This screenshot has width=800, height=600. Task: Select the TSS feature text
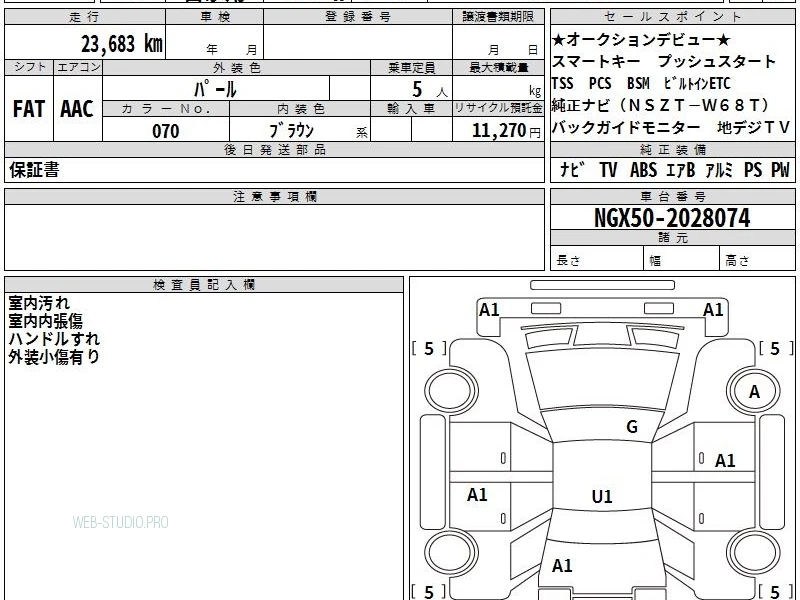(563, 83)
